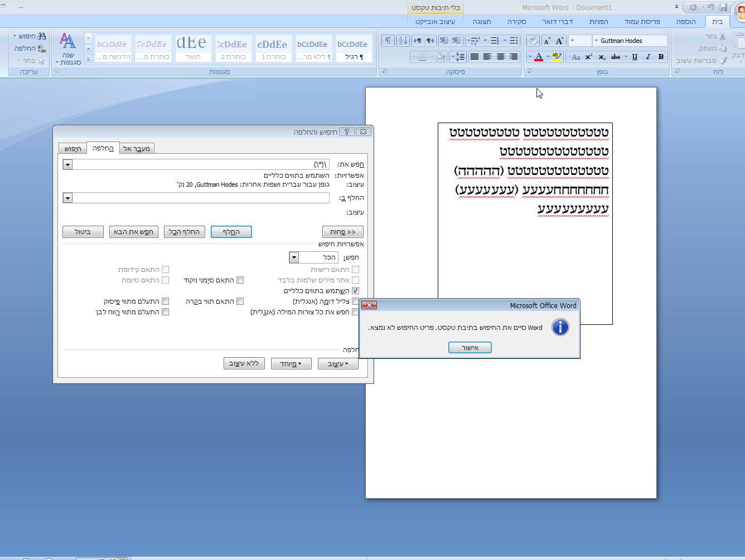The width and height of the screenshot is (745, 560).
Task: Click the Line Spacing icon
Action: [458, 57]
